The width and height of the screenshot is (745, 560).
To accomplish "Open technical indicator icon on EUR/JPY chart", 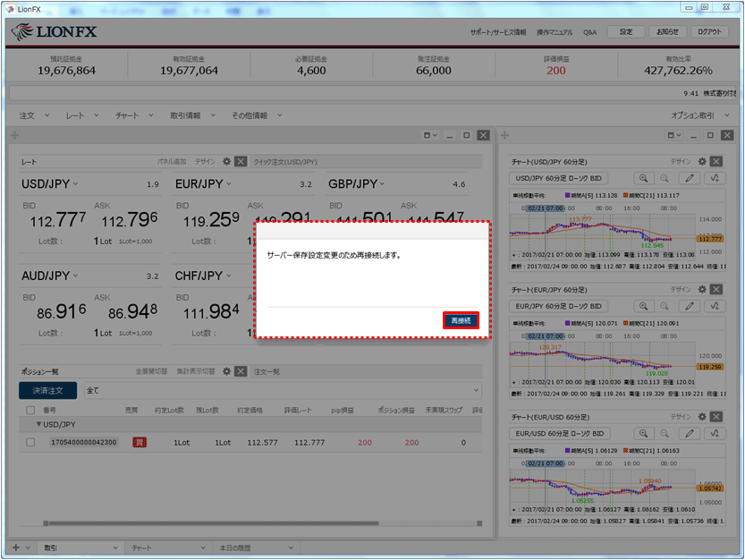I will [715, 306].
